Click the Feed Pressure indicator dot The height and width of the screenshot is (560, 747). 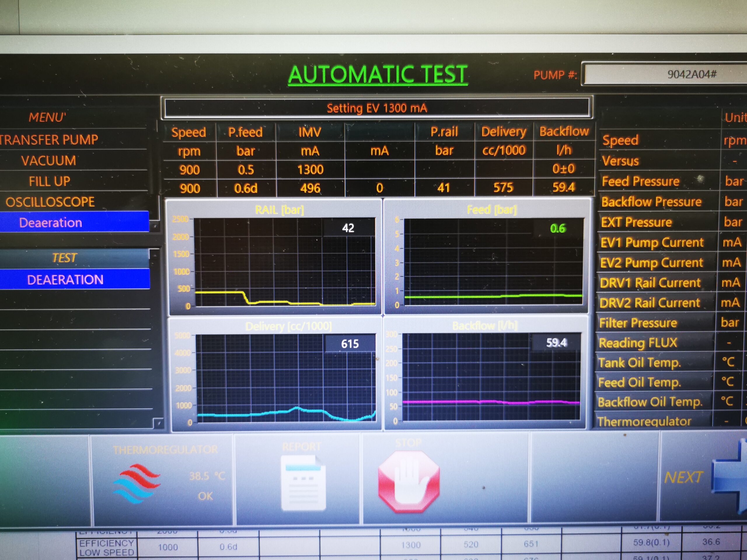point(701,178)
